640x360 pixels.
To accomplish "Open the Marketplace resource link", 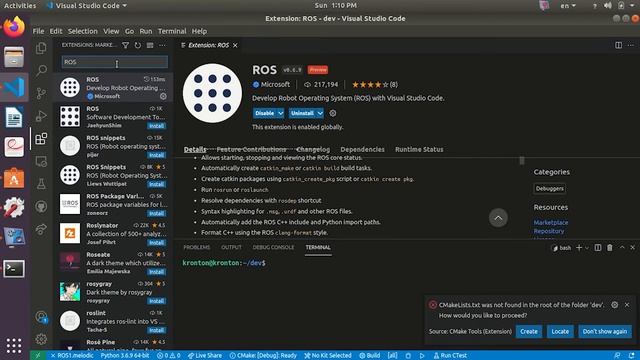I will pos(551,222).
